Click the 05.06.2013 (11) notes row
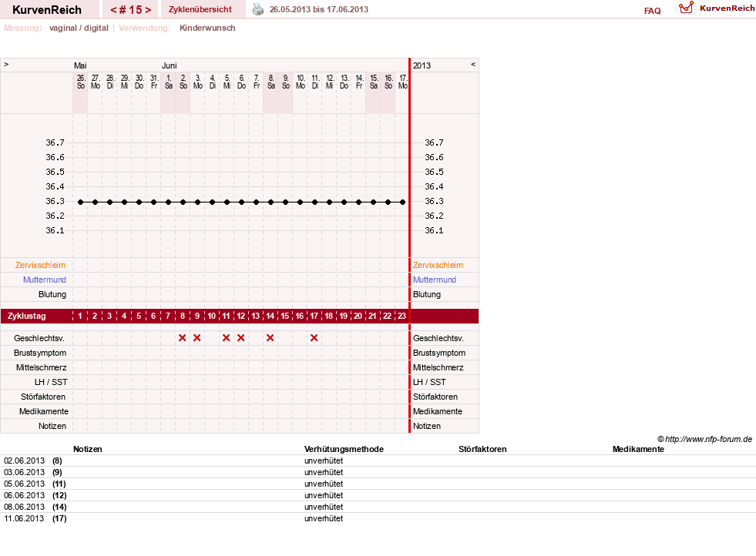The height and width of the screenshot is (556, 756). [378, 484]
